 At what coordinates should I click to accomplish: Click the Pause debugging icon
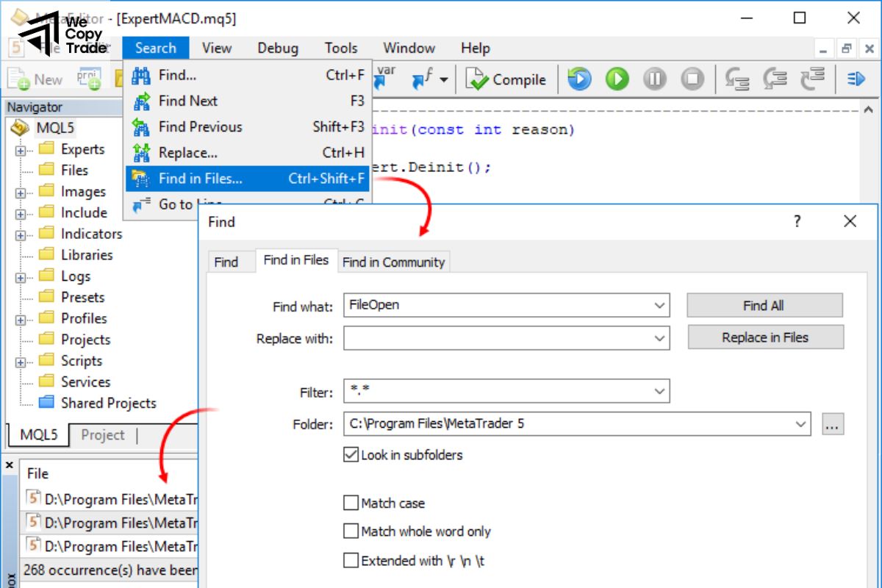pyautogui.click(x=654, y=79)
